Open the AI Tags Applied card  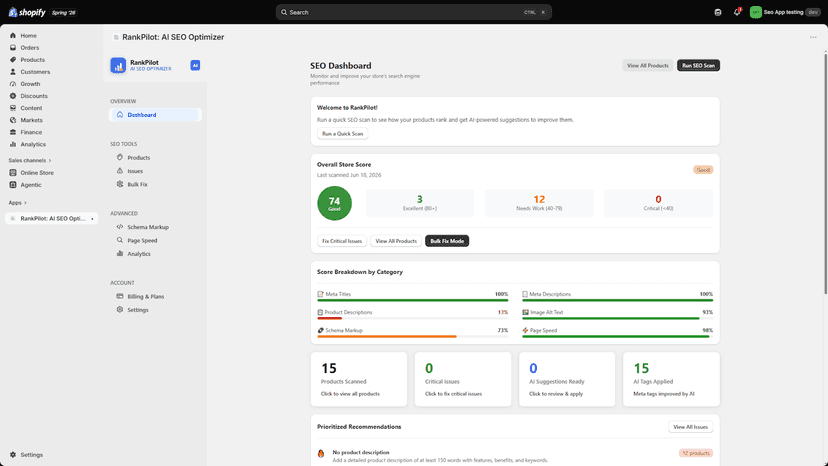(671, 379)
